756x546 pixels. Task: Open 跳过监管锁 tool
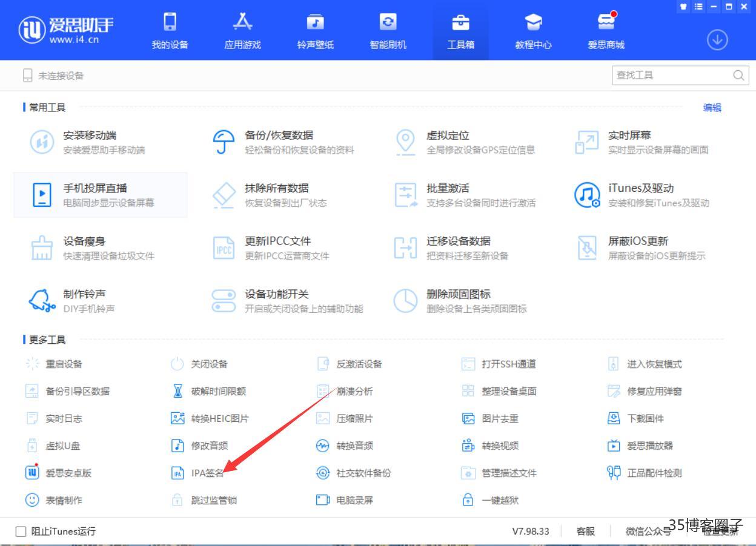(x=204, y=500)
